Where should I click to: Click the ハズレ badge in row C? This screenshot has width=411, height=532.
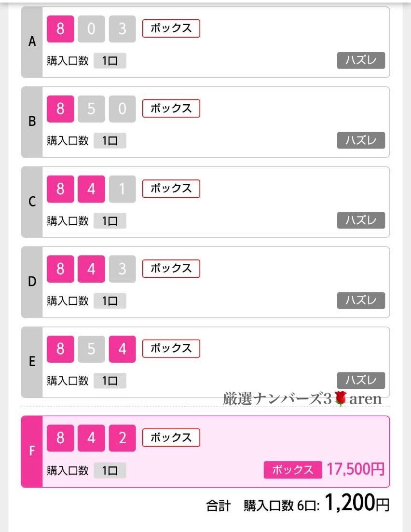point(361,220)
